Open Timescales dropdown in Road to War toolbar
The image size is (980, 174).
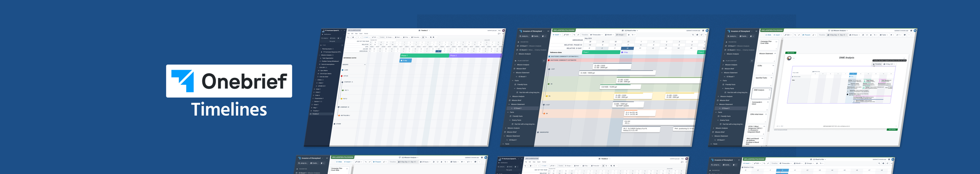pos(596,35)
